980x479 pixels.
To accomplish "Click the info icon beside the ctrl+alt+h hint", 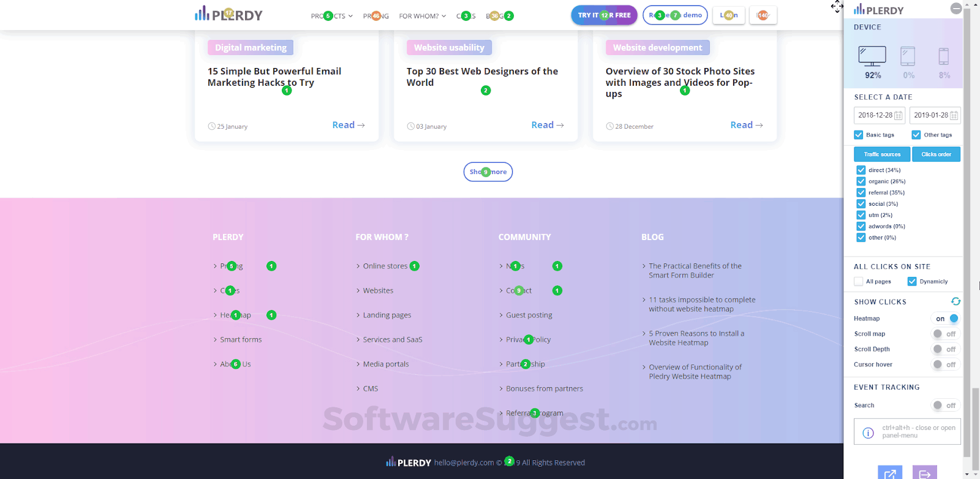I will 867,432.
